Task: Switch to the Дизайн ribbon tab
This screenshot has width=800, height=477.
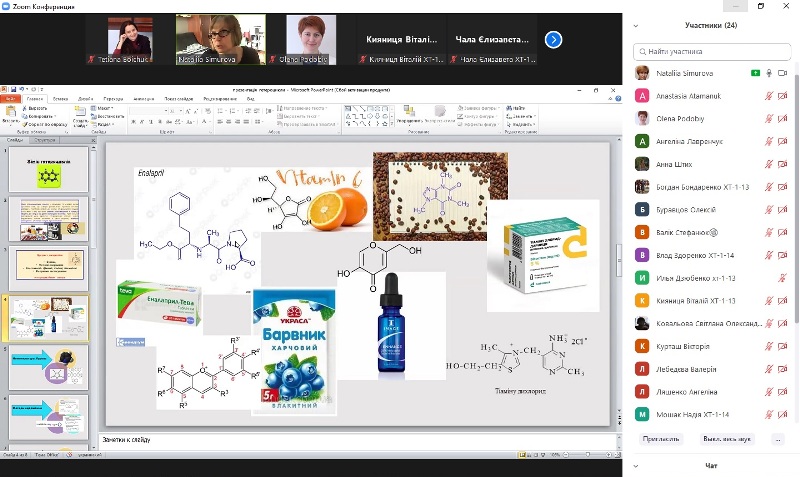Action: (x=85, y=98)
